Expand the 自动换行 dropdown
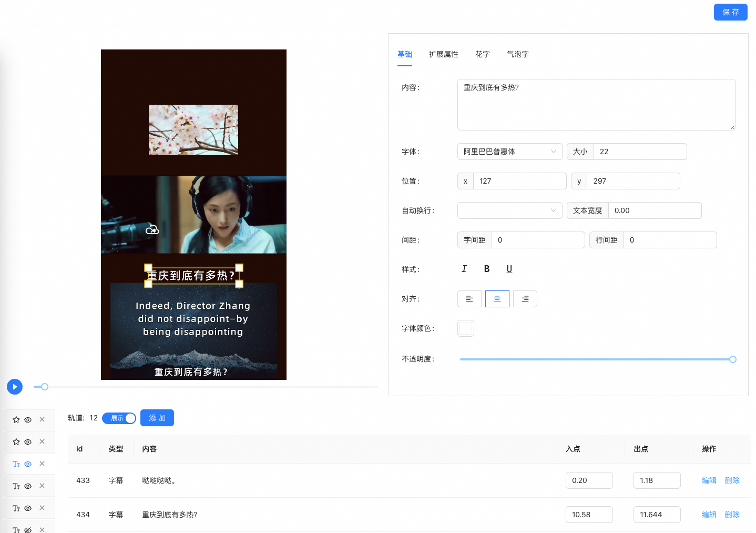 509,210
